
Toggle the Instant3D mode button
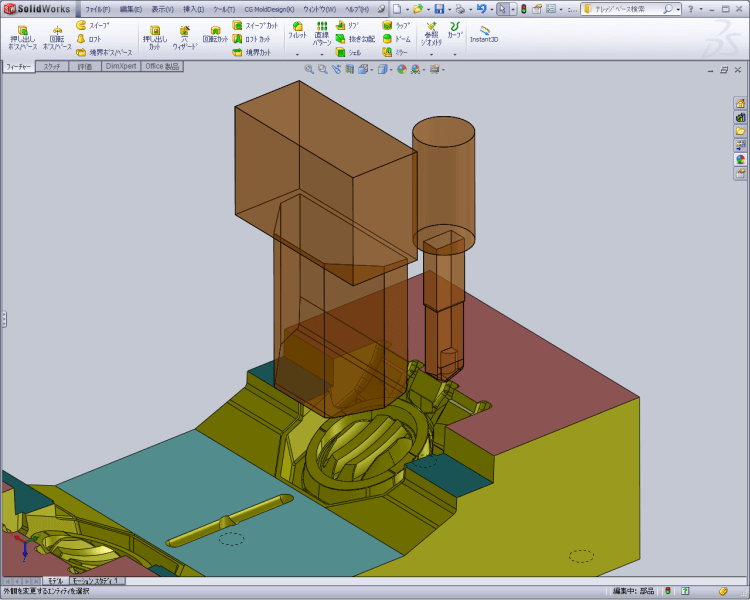click(484, 34)
